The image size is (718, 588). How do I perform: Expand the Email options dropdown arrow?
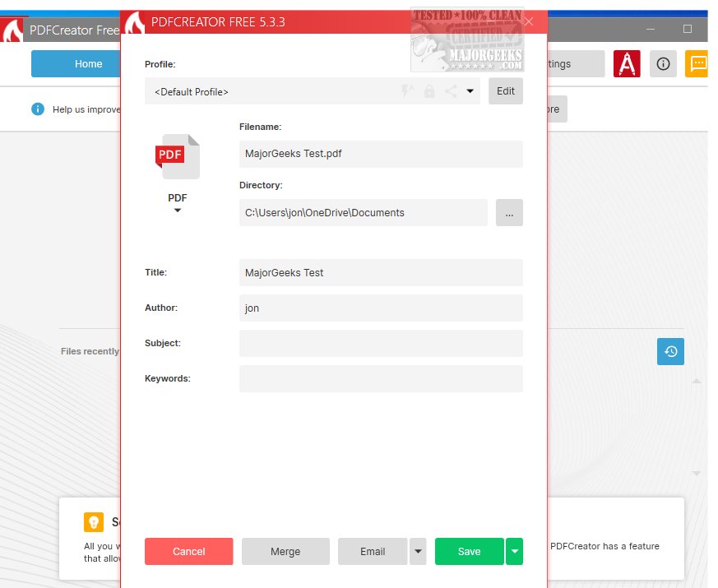pos(418,551)
